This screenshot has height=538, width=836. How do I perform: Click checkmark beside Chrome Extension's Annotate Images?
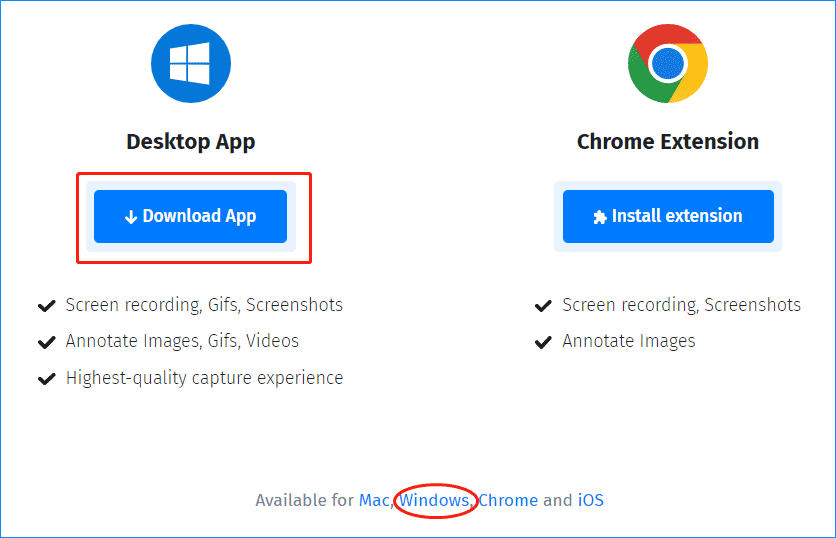tap(543, 342)
